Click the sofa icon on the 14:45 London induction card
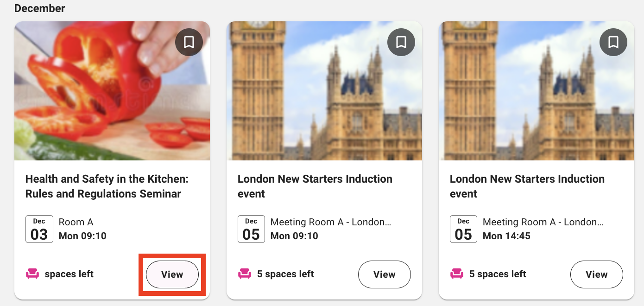Image resolution: width=644 pixels, height=306 pixels. click(457, 274)
